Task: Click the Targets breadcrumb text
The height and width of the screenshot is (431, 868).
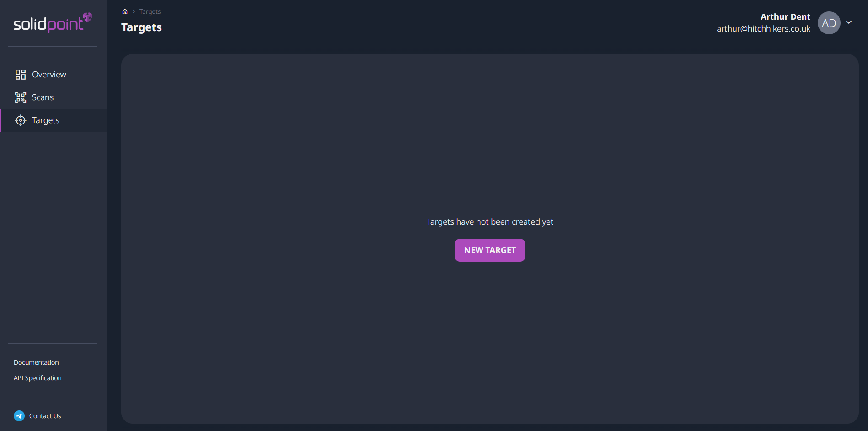Action: (x=150, y=11)
